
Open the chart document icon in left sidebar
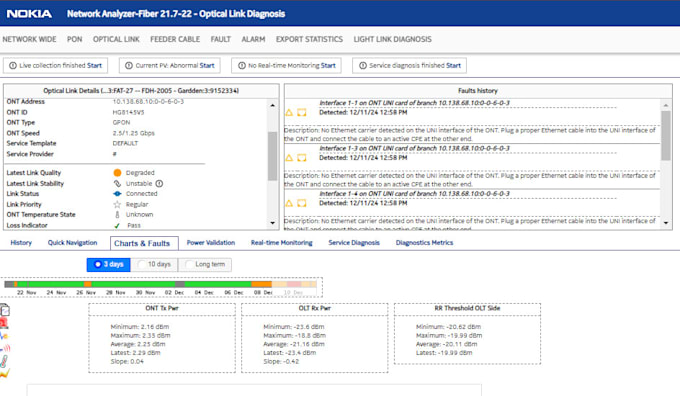coord(5,310)
